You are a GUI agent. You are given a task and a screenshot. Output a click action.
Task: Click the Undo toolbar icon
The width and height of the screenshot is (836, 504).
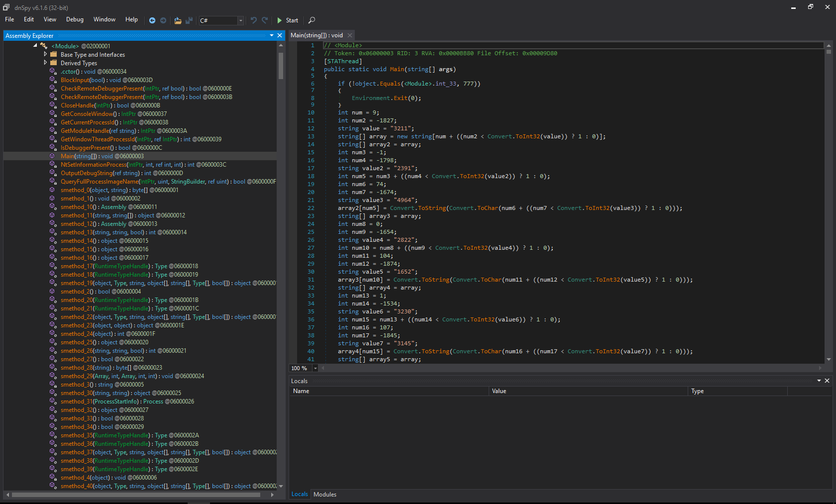254,20
